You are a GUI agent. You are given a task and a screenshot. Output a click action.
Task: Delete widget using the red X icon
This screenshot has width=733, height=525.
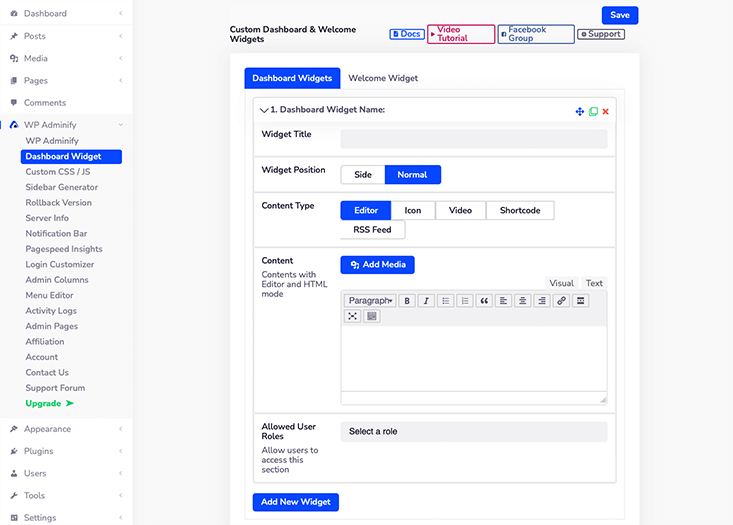click(x=606, y=111)
